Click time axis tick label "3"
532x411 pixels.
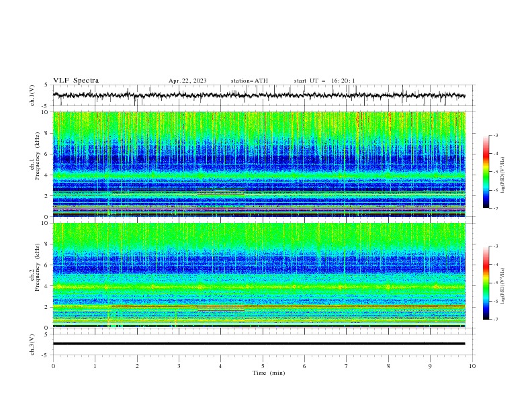(x=179, y=366)
